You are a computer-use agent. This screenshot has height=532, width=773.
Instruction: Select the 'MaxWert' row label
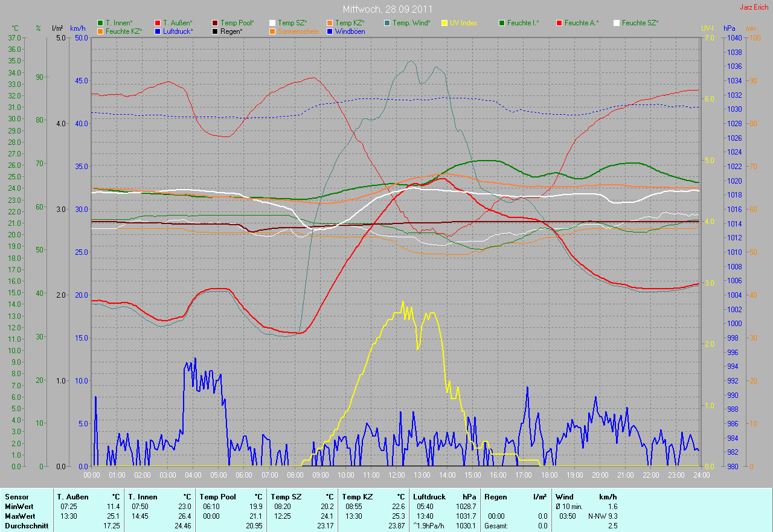click(20, 516)
